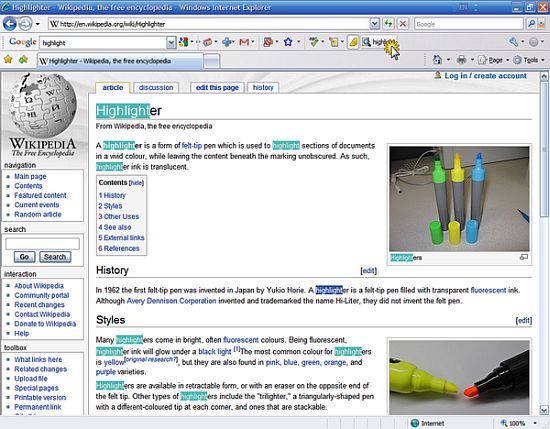Image resolution: width=550 pixels, height=429 pixels.
Task: Click the Google logo on the toolbar
Action: pyautogui.click(x=22, y=42)
